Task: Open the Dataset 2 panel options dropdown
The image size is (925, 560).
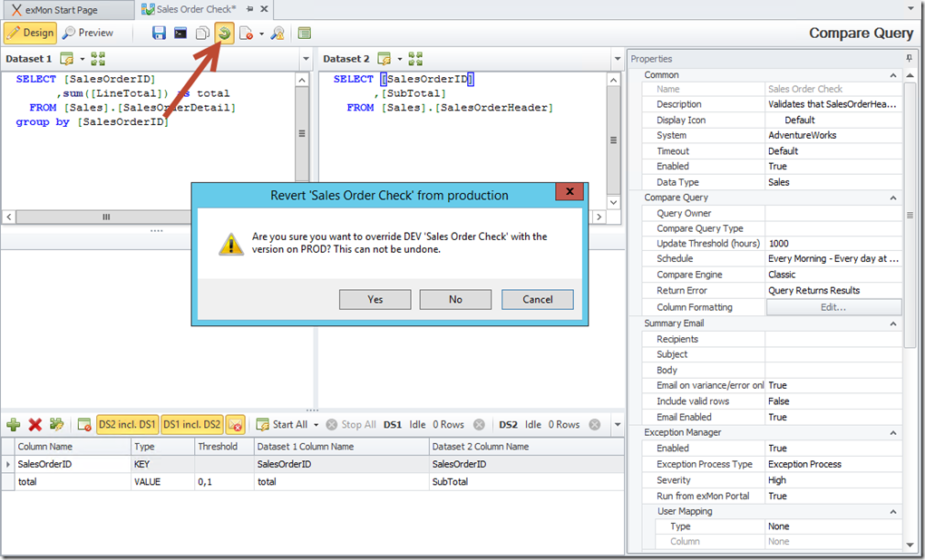Action: point(617,59)
